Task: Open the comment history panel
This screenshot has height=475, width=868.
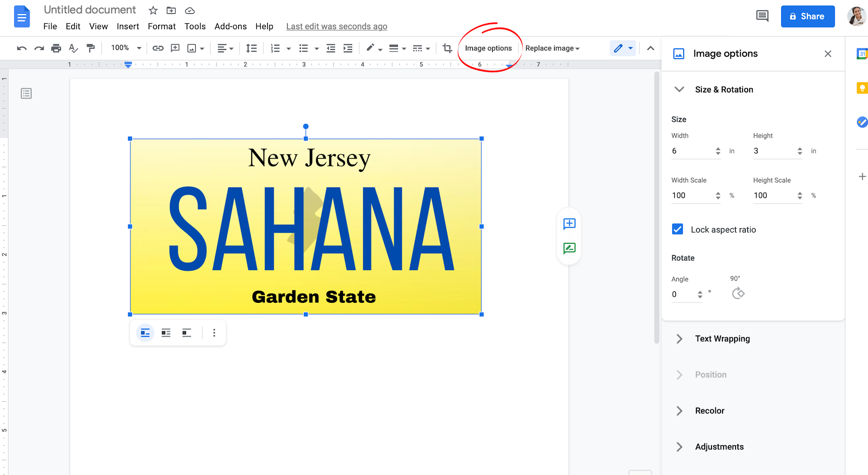Action: tap(762, 16)
